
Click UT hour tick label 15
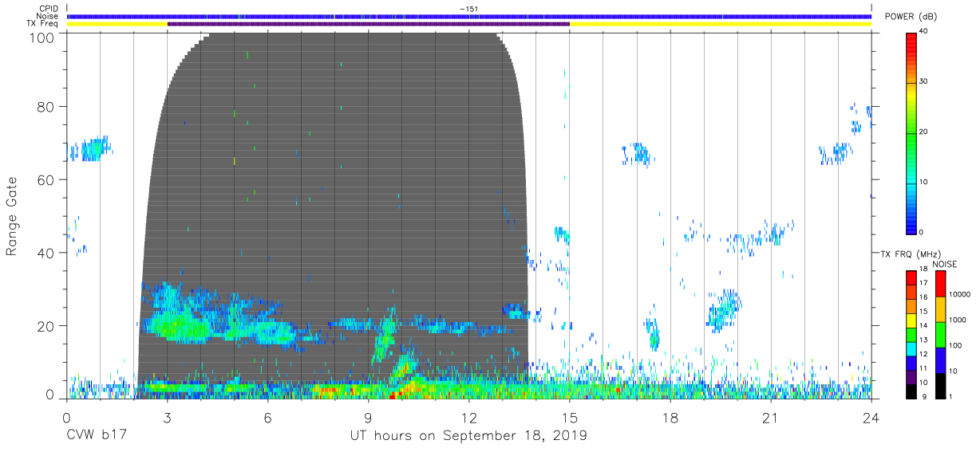[x=570, y=419]
